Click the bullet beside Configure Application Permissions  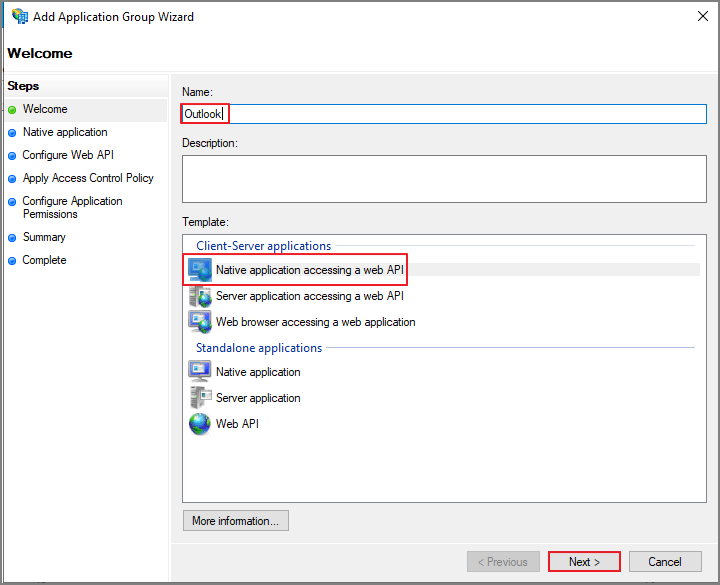pos(12,202)
